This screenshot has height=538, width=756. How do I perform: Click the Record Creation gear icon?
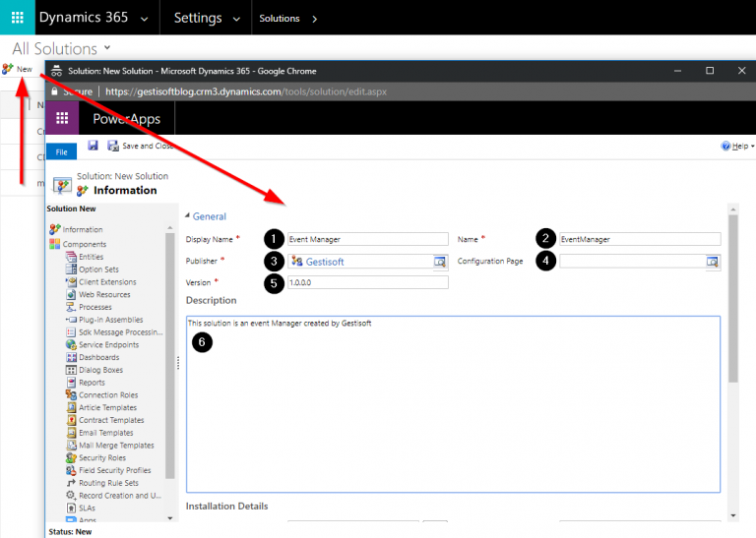[71, 495]
